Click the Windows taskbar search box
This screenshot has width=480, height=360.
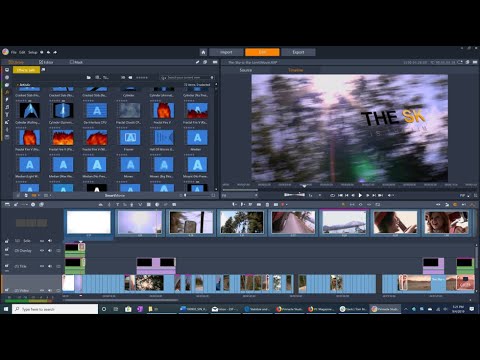tap(55, 309)
